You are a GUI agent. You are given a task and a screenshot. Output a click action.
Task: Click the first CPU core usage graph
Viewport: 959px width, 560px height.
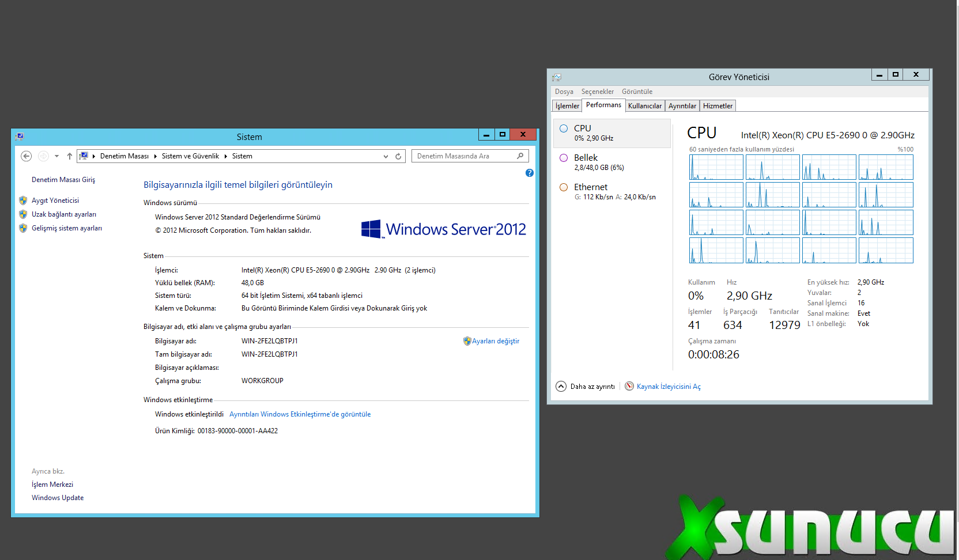716,167
